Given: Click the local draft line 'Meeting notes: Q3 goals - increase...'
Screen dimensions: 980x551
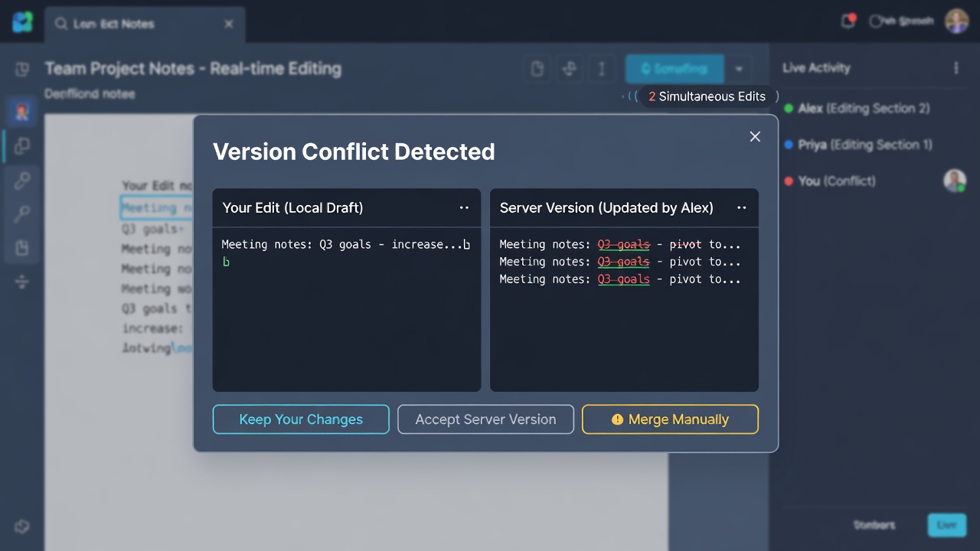Looking at the screenshot, I should 345,245.
